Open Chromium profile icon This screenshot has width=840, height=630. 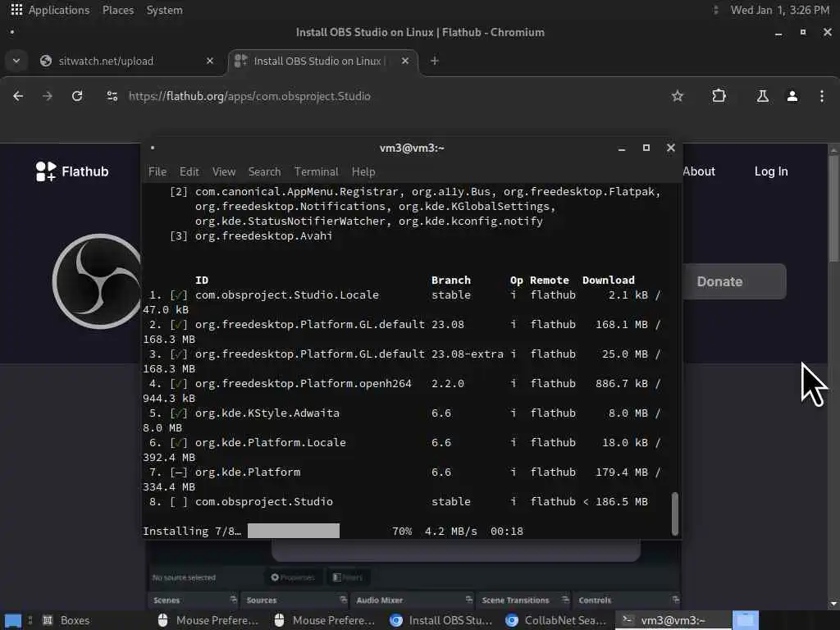pyautogui.click(x=792, y=96)
